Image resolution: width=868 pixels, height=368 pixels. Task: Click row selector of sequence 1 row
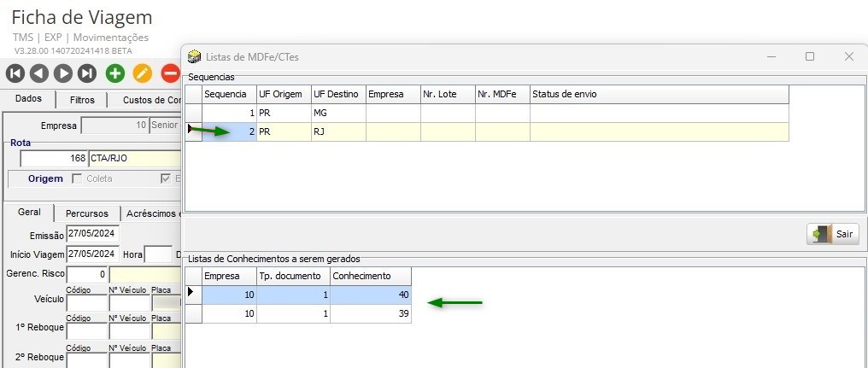(193, 113)
